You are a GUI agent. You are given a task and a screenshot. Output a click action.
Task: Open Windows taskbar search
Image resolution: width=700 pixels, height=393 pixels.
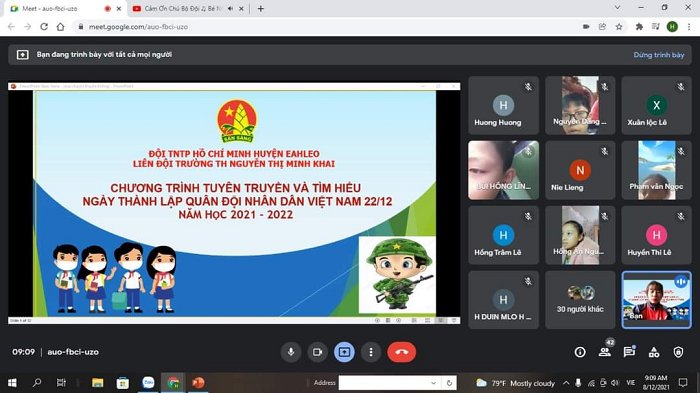point(37,383)
